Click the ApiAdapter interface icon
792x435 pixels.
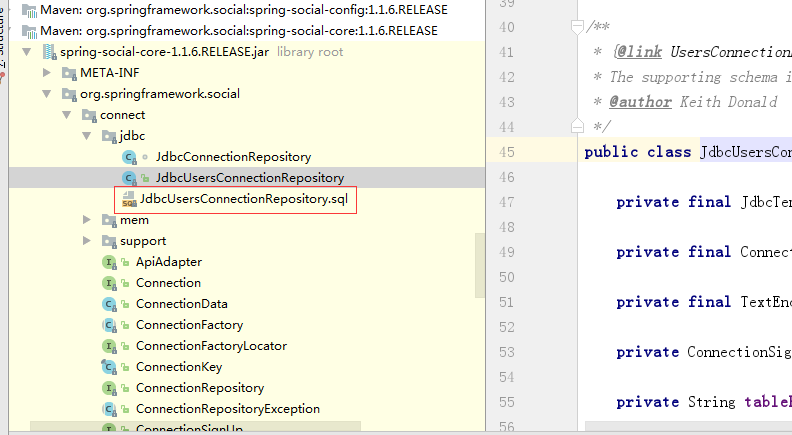(109, 262)
